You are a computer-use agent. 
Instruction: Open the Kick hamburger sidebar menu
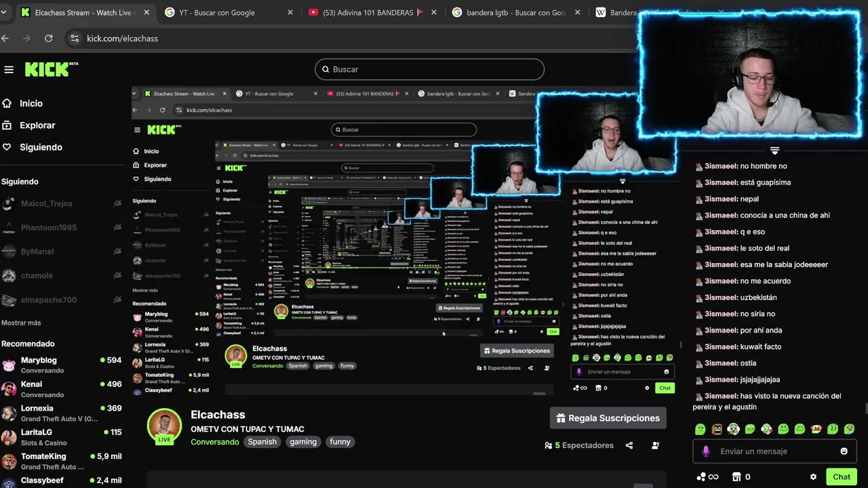click(9, 69)
